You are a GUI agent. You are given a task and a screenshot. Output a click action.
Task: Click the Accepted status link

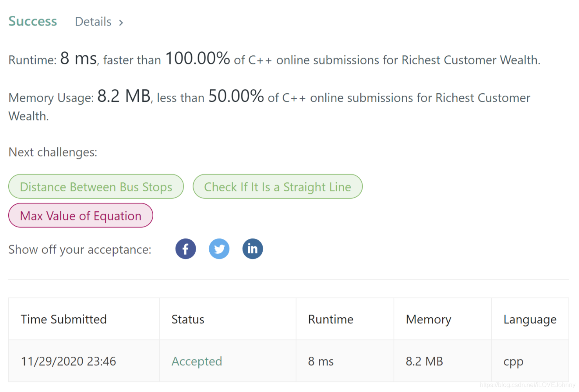point(197,361)
